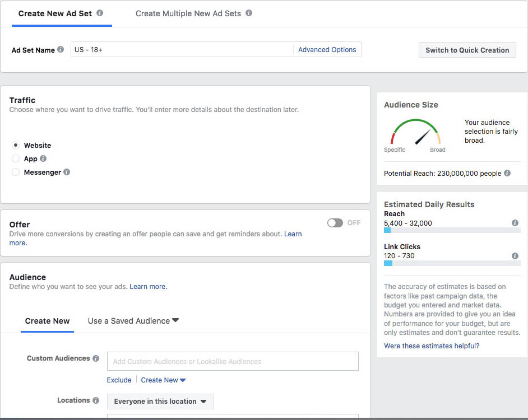
Task: Select the App traffic radio button
Action: (x=16, y=159)
